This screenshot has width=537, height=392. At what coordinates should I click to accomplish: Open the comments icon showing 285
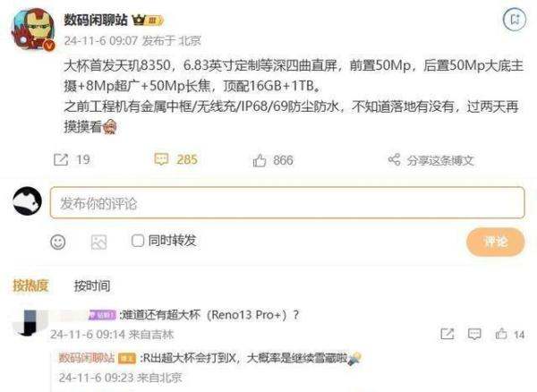click(161, 159)
